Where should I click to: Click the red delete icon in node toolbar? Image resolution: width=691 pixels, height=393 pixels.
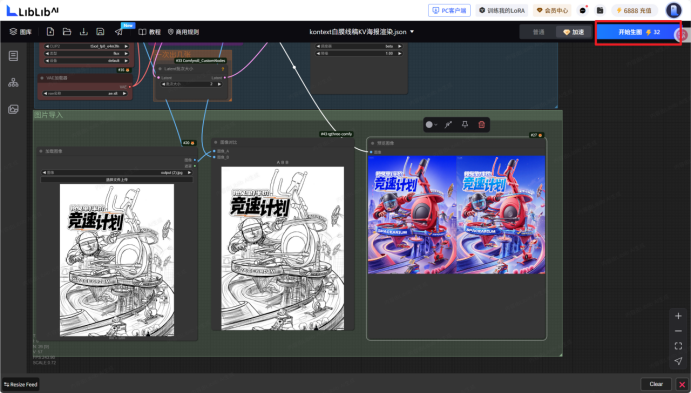click(x=482, y=125)
